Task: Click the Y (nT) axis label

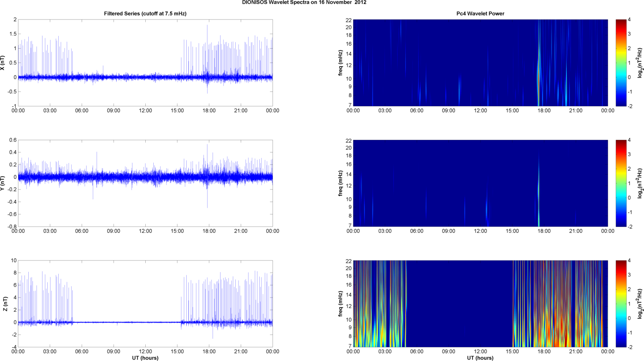Action: [3, 183]
